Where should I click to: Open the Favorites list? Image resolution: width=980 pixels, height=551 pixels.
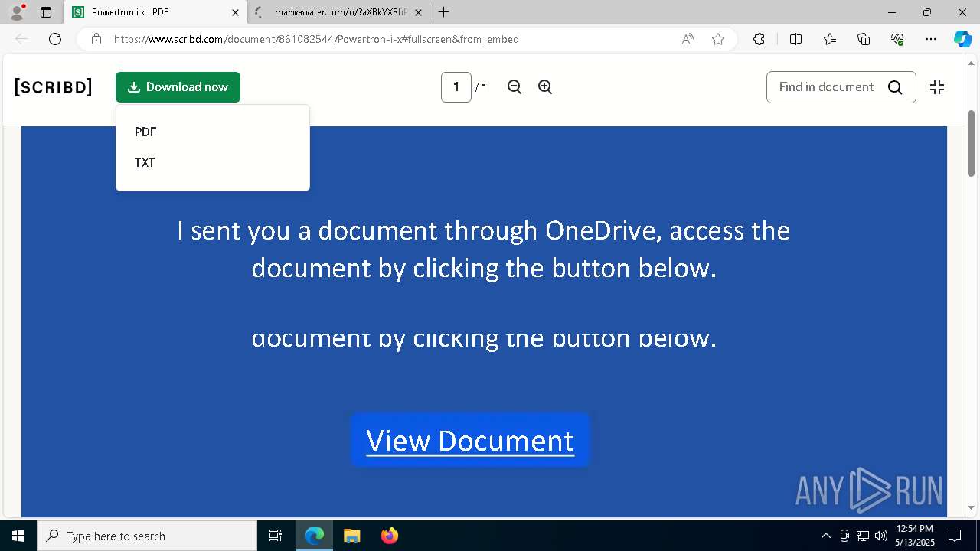click(830, 39)
